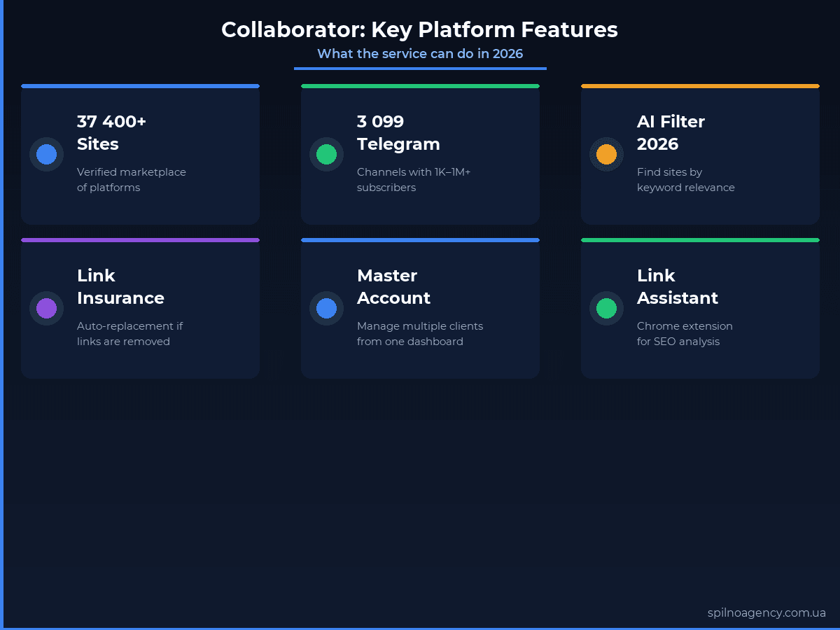Click 'Verified marketplace of platforms' description
The width and height of the screenshot is (840, 630).
pos(132,180)
